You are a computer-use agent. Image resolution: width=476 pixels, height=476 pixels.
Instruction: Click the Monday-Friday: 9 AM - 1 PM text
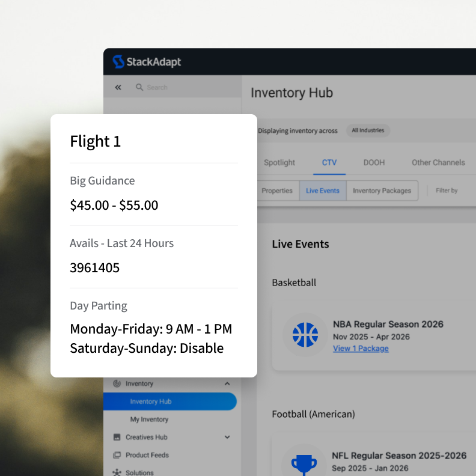151,329
